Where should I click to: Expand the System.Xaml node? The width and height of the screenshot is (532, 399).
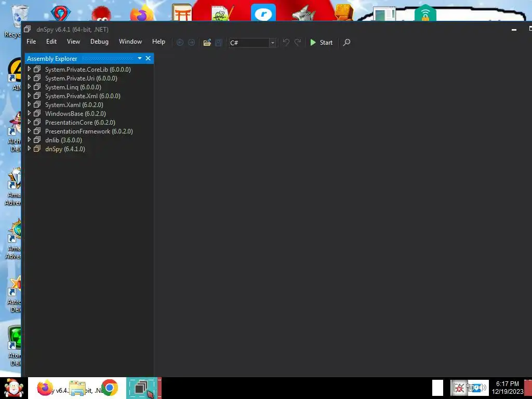click(x=29, y=104)
